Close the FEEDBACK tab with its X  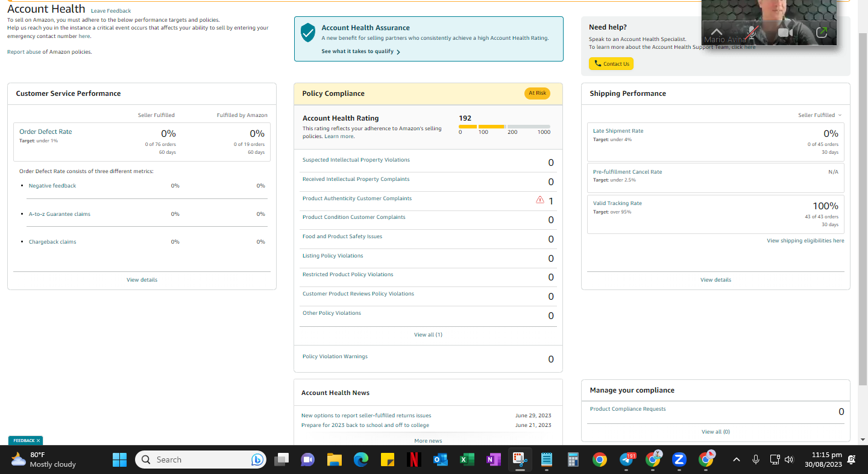pos(38,441)
